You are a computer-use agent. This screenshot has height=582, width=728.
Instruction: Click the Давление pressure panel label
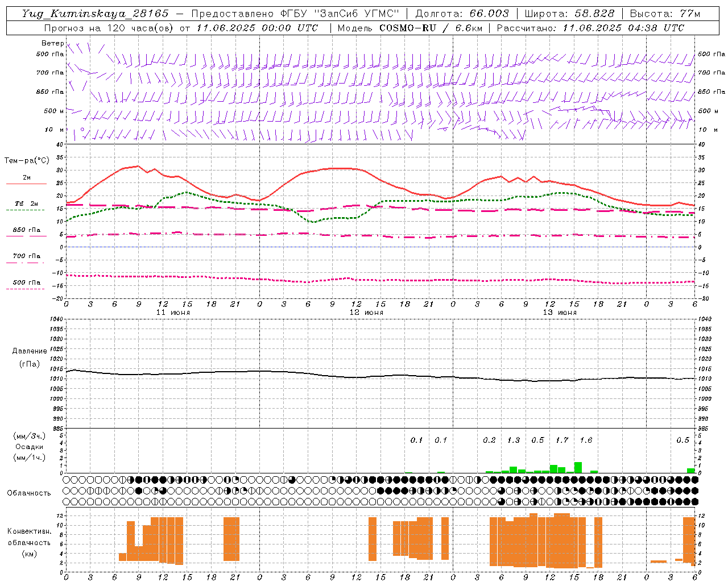30,351
